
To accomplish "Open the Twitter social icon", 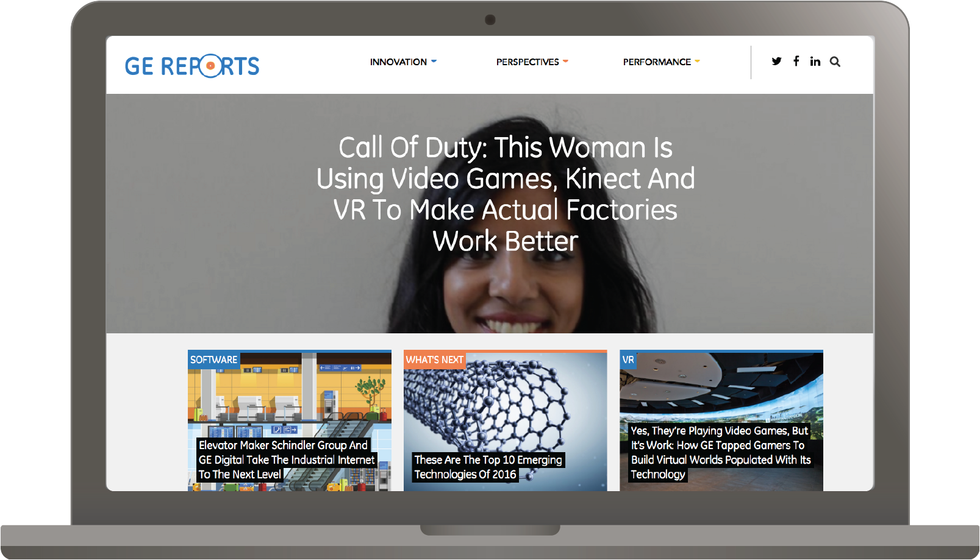I will (x=776, y=61).
